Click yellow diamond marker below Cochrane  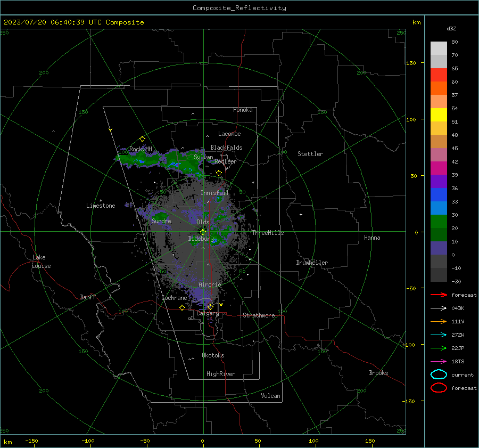tap(183, 307)
